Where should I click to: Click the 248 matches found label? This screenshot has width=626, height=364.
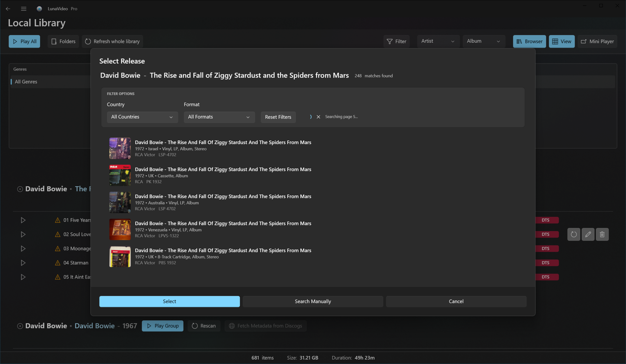tap(373, 76)
